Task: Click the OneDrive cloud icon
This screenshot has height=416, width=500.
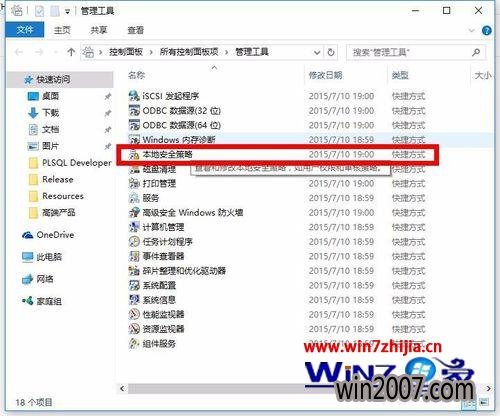Action: pyautogui.click(x=27, y=235)
